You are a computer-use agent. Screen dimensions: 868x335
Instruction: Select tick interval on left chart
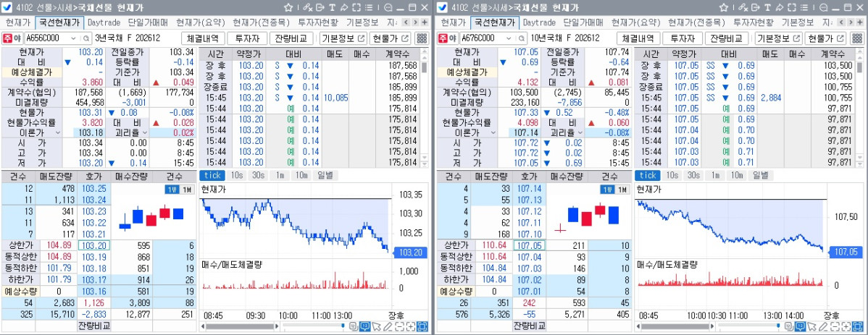(212, 175)
